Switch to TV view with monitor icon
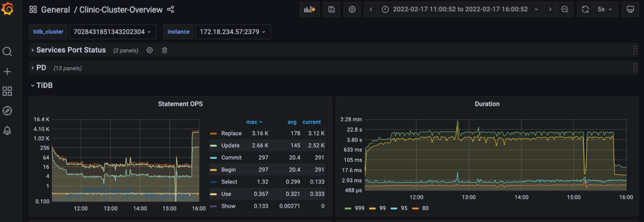 pos(630,10)
